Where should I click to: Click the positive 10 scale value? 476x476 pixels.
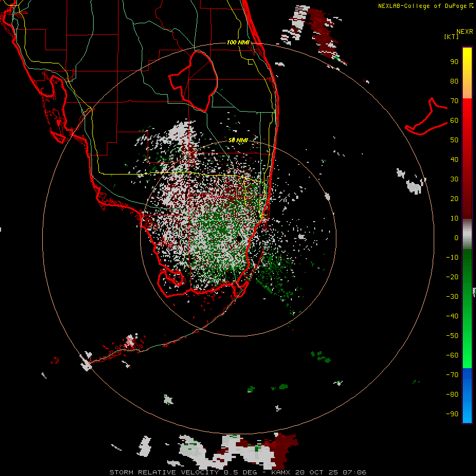(454, 218)
